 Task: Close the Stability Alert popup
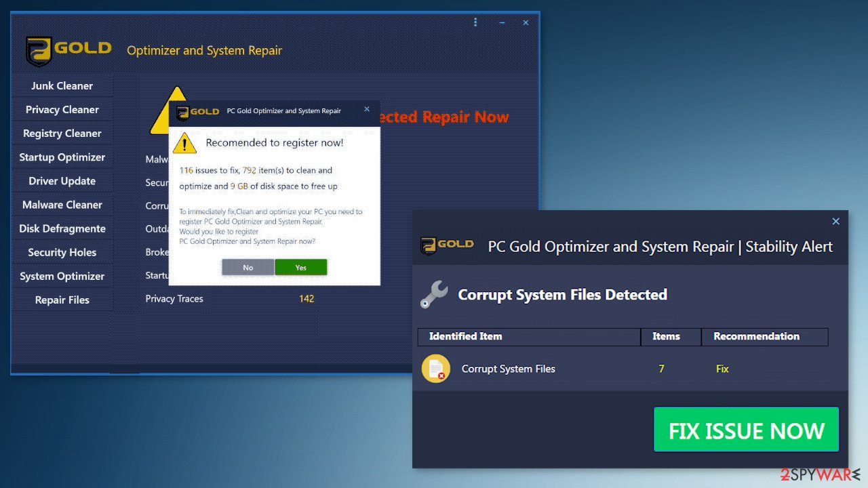click(x=836, y=222)
